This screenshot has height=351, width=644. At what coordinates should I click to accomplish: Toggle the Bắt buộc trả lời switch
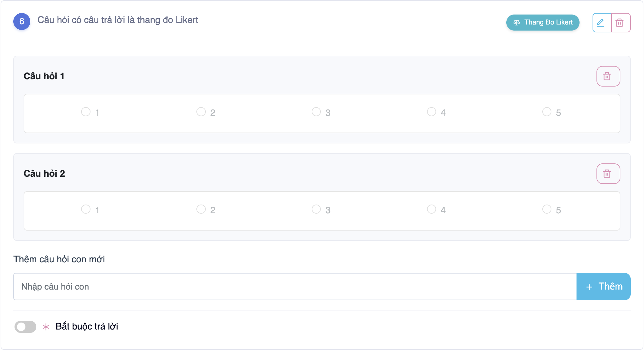[25, 327]
